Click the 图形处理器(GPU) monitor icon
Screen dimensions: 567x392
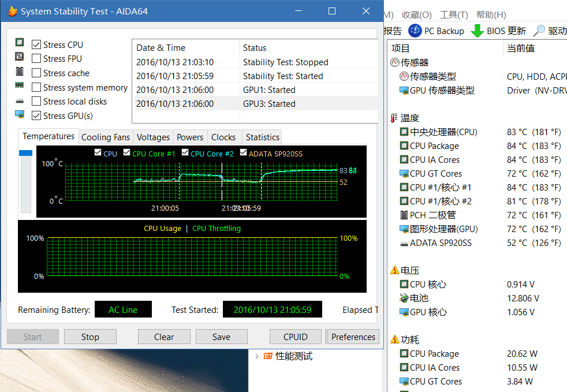(x=404, y=229)
